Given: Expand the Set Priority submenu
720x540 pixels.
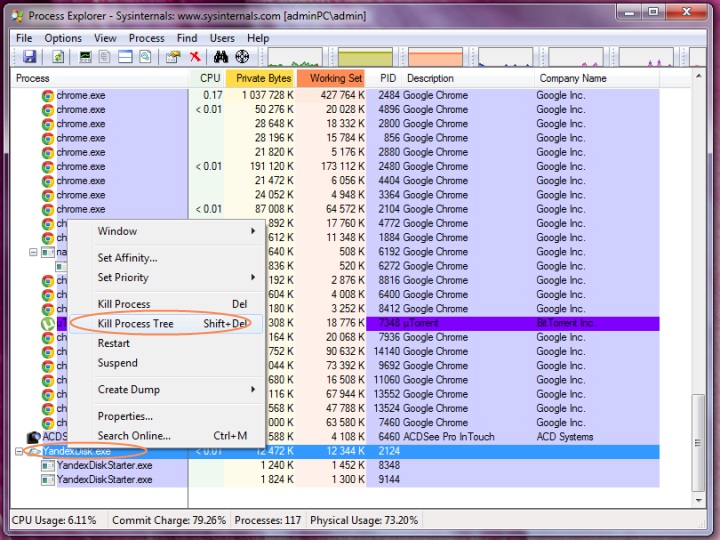Looking at the screenshot, I should coord(253,277).
